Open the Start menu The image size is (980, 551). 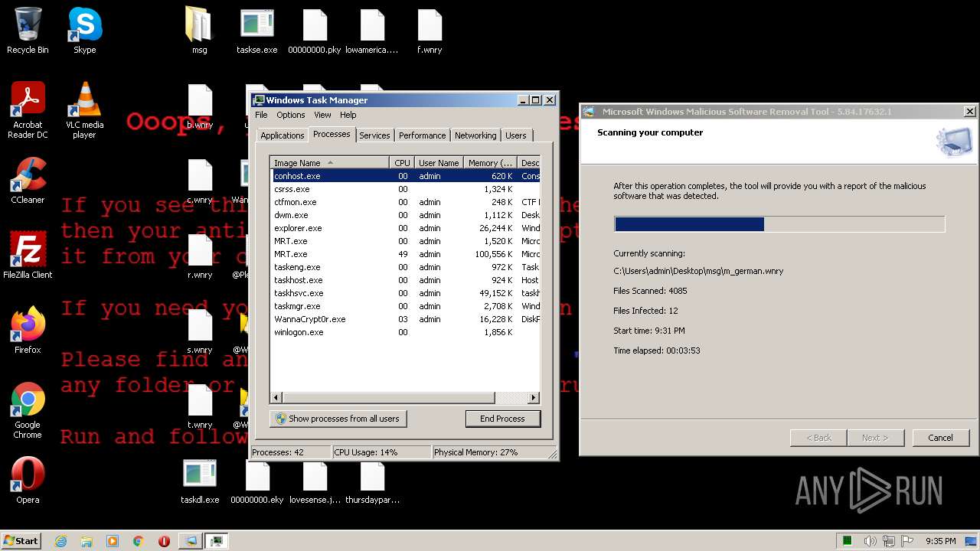21,540
